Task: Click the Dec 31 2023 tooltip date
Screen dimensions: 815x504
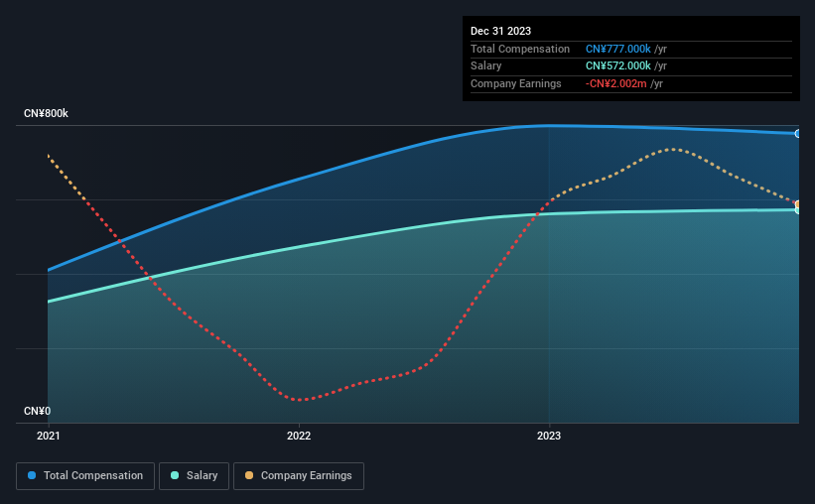Action: point(500,31)
